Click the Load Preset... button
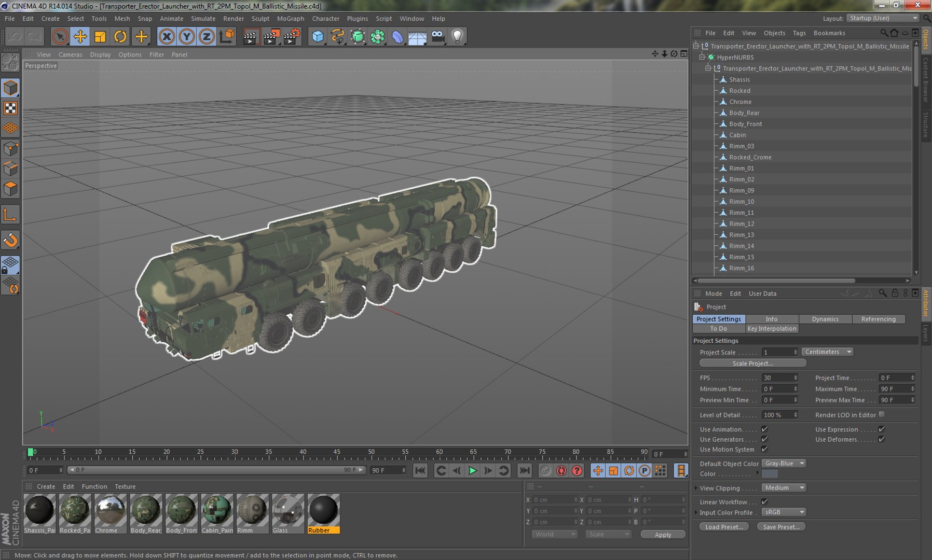The height and width of the screenshot is (560, 932). point(724,527)
